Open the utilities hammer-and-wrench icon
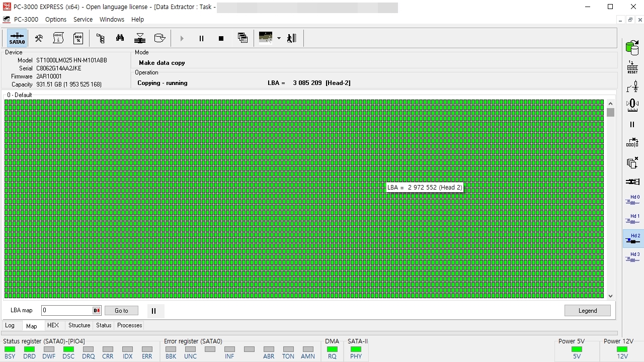This screenshot has height=362, width=644. coord(39,38)
